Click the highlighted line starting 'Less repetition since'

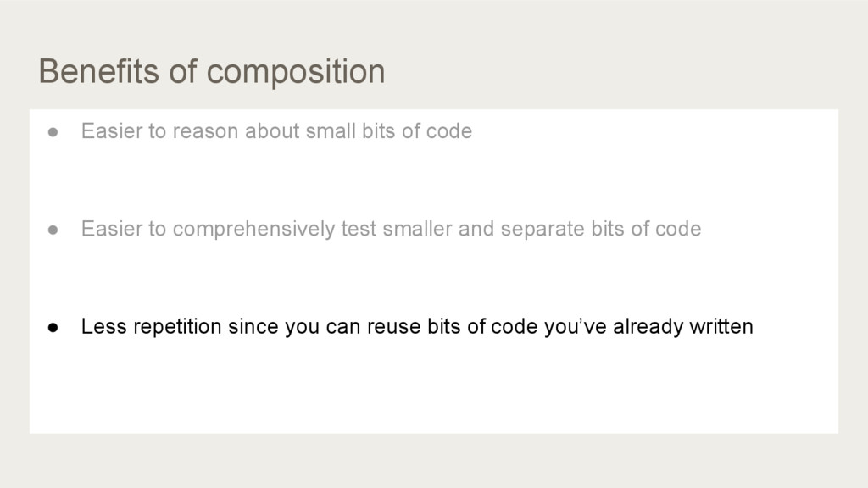click(x=417, y=326)
